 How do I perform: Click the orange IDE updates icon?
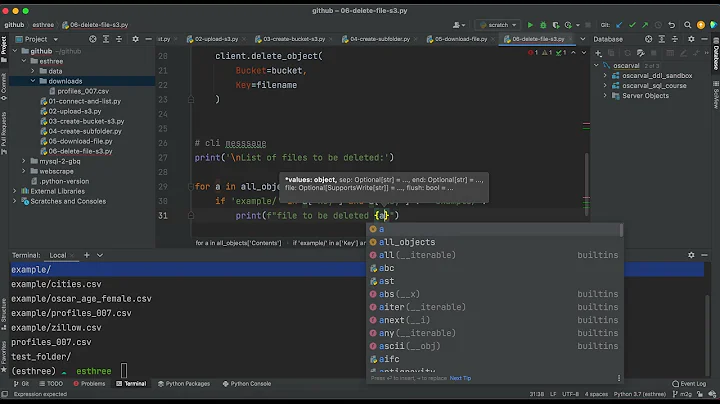700,25
